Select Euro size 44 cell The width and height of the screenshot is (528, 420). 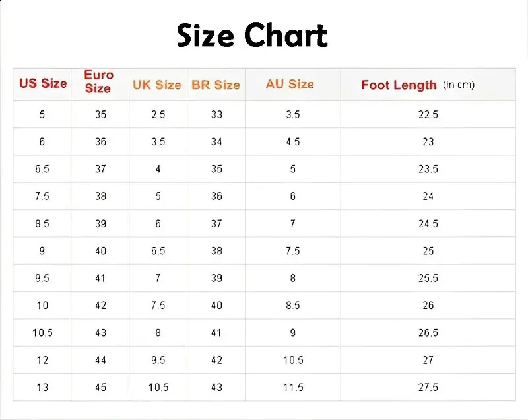pyautogui.click(x=100, y=360)
